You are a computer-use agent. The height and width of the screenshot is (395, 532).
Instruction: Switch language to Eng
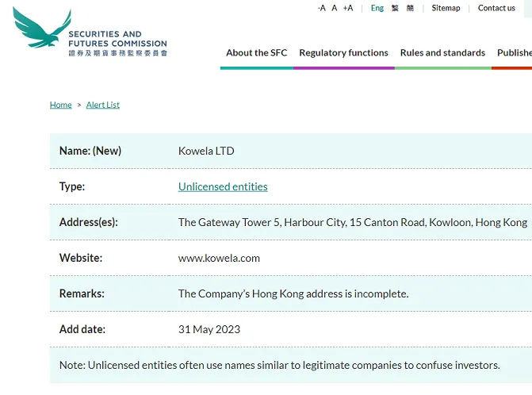coord(377,8)
